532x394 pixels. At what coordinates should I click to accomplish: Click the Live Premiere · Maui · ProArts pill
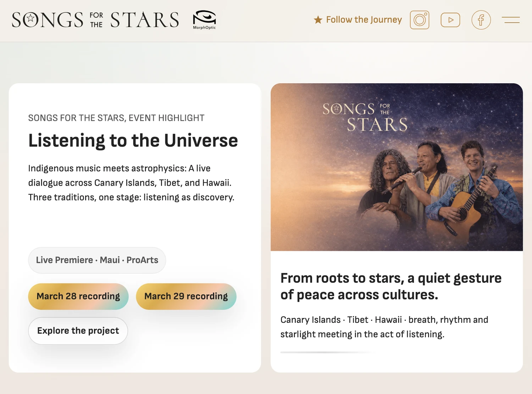click(x=97, y=260)
